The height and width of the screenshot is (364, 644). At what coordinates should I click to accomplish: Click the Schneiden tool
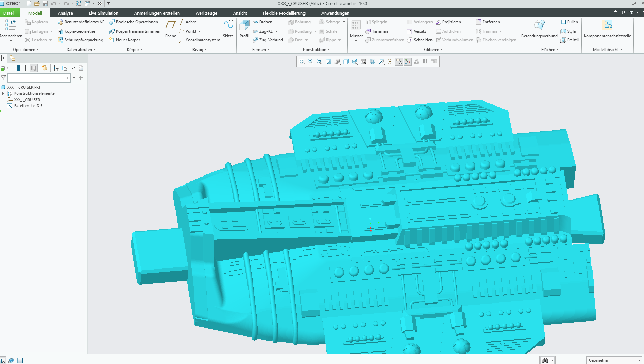(x=420, y=40)
